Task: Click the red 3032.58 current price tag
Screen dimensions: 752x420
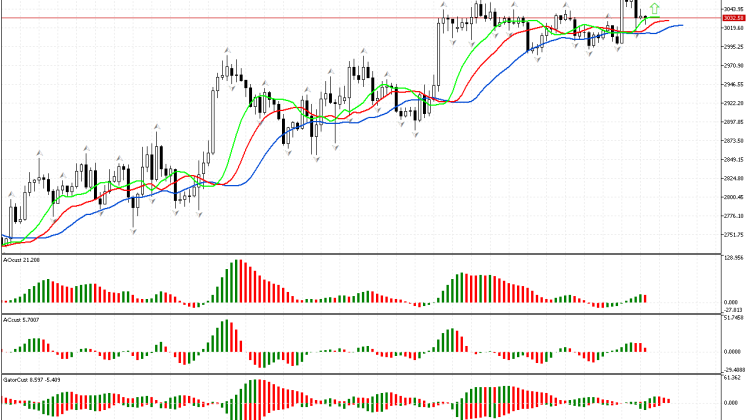Action: point(733,18)
